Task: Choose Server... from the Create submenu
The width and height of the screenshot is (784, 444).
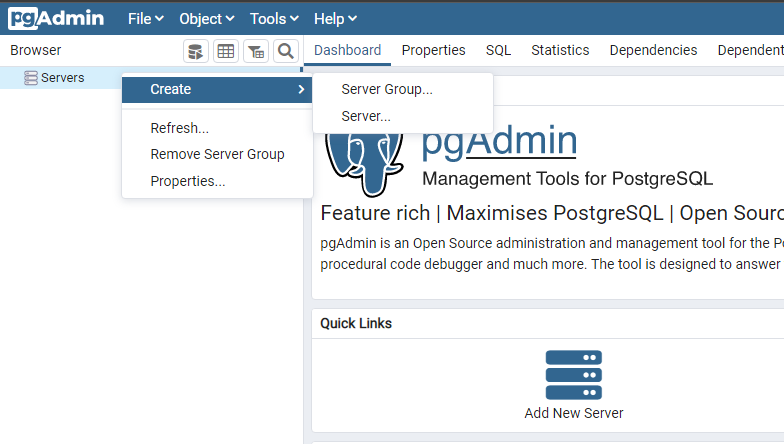Action: (x=366, y=116)
